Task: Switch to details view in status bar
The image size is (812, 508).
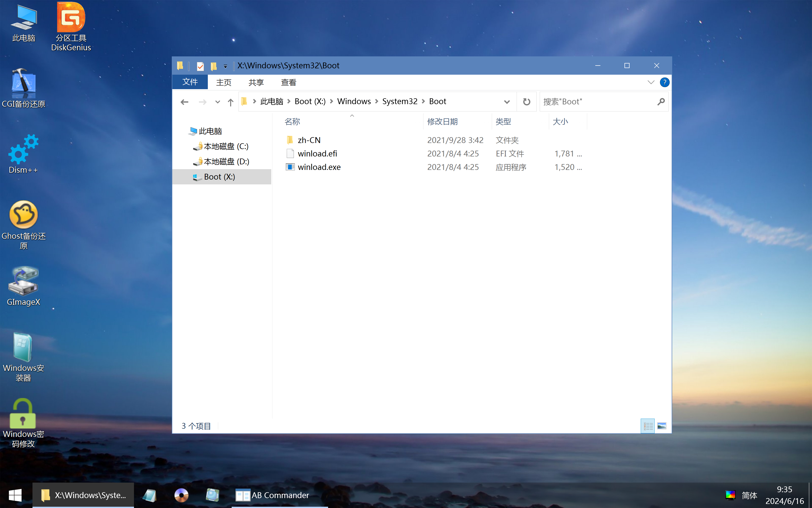Action: point(648,426)
